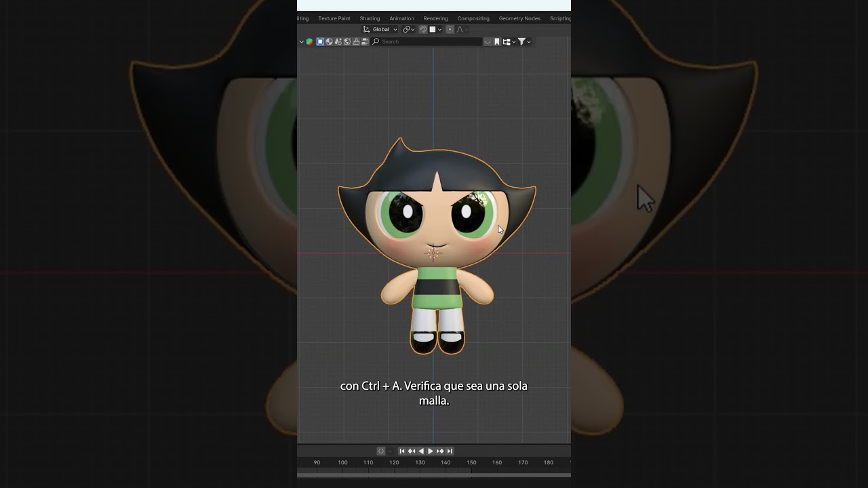Toggle the auto keying record button
Screen dimensions: 868x488
pyautogui.click(x=381, y=451)
